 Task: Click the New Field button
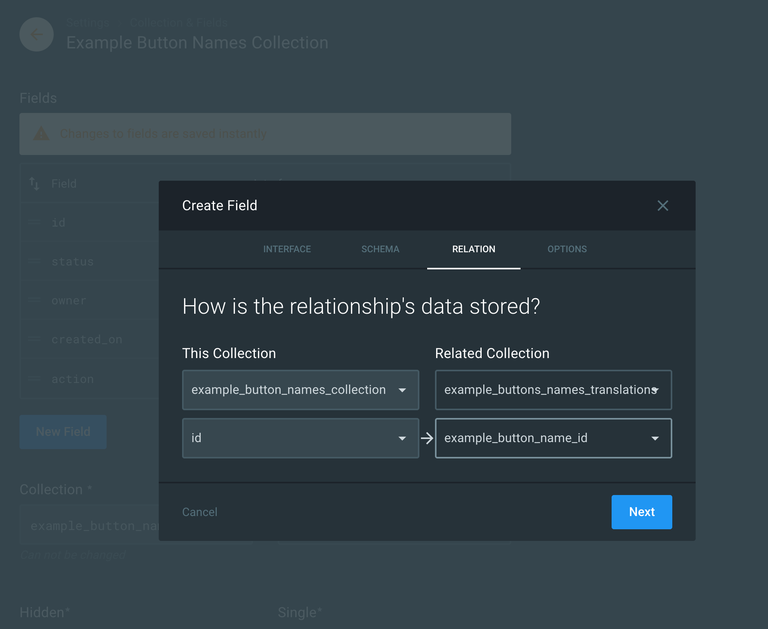pyautogui.click(x=63, y=432)
